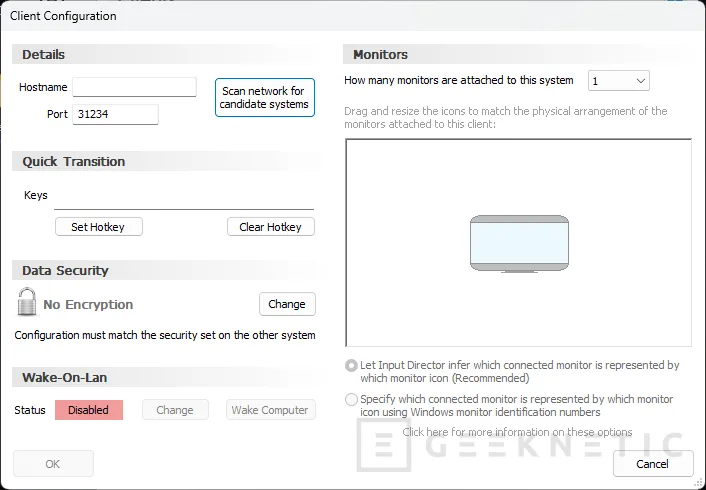706x490 pixels.
Task: Click the Configuration must match security text
Action: tap(165, 335)
